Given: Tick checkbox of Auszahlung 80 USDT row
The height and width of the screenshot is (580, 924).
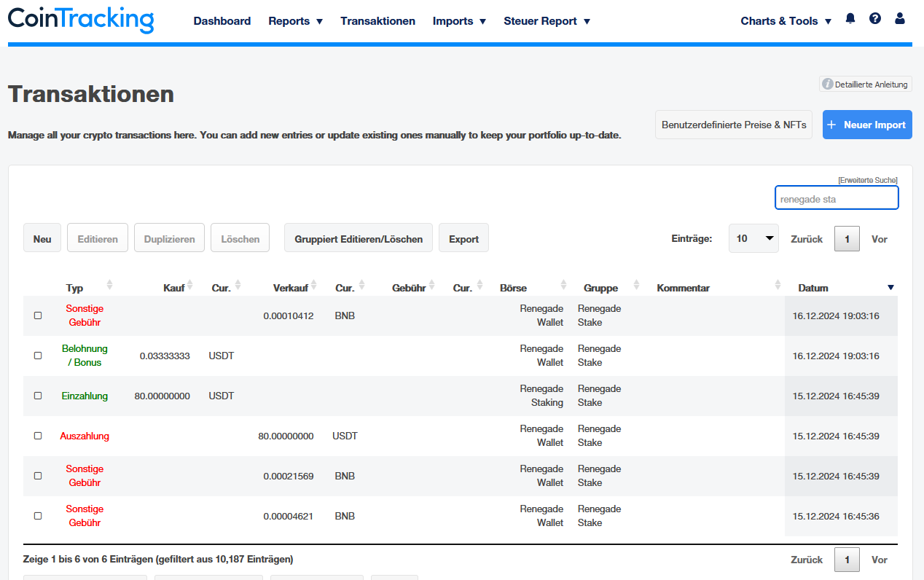Looking at the screenshot, I should click(x=38, y=436).
